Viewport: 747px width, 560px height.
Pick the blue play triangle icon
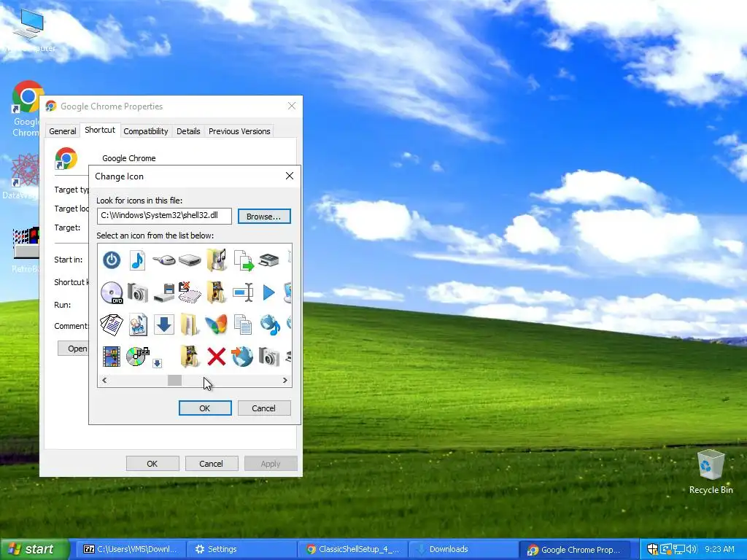click(268, 292)
